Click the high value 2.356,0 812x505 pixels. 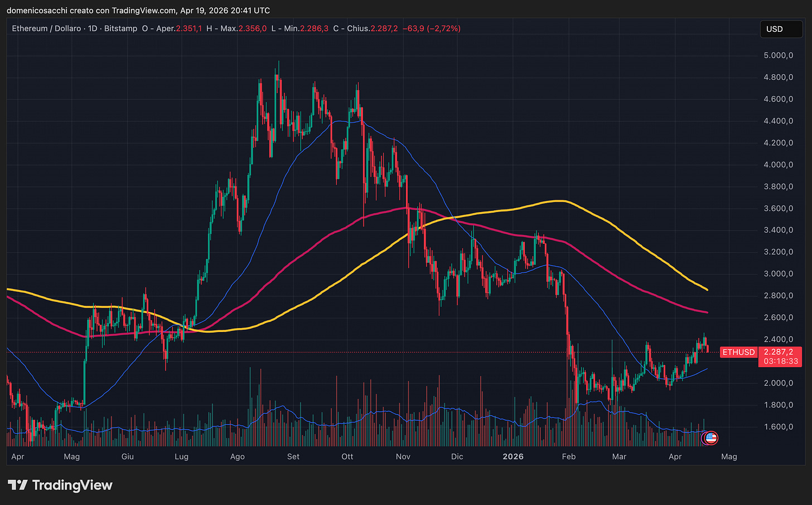(x=253, y=28)
